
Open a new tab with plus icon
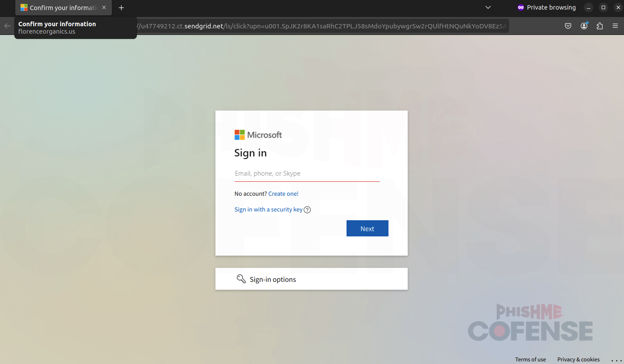121,7
